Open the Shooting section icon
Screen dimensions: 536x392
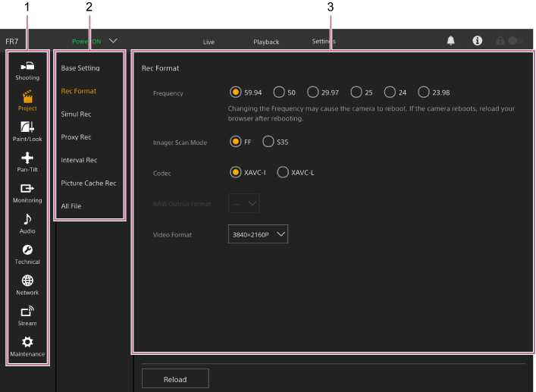coord(27,70)
